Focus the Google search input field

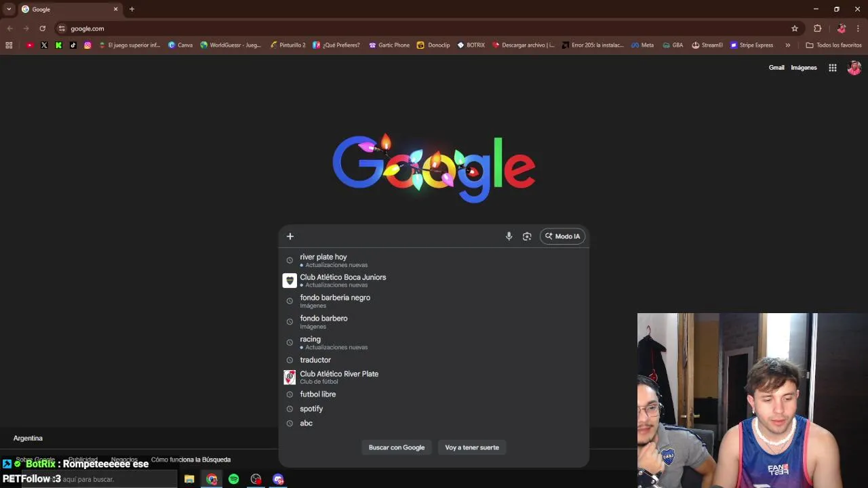tap(400, 237)
